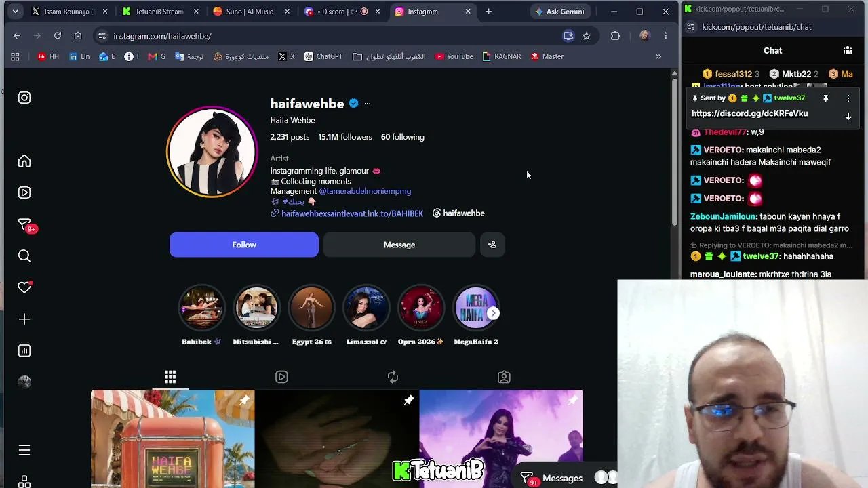
Task: Click the Instagram page vertical scrollbar
Action: pos(674,152)
